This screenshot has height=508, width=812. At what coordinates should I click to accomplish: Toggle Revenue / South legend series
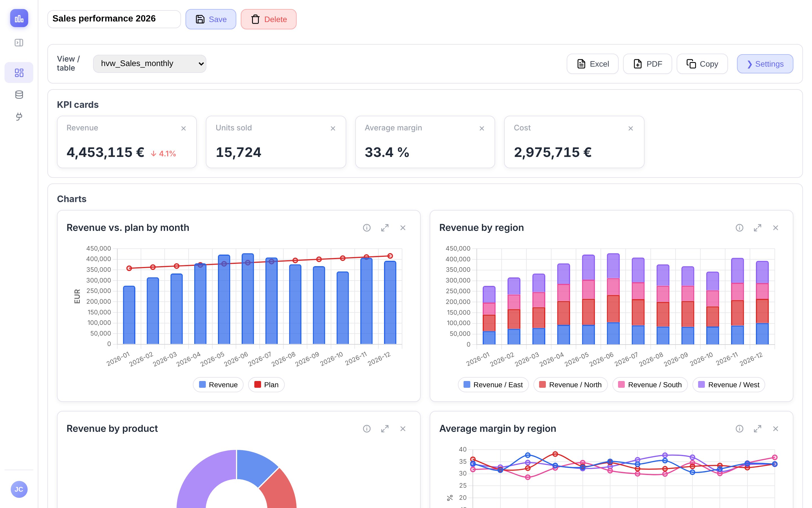point(650,385)
